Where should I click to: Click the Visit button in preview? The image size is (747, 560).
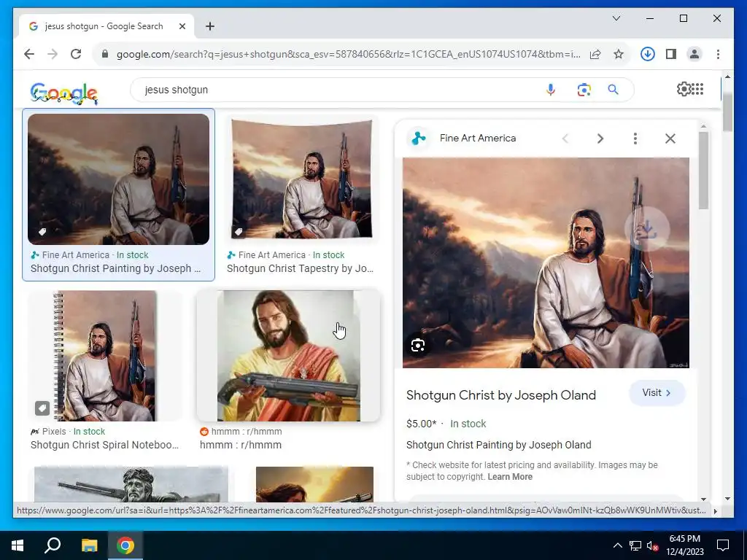pos(657,393)
